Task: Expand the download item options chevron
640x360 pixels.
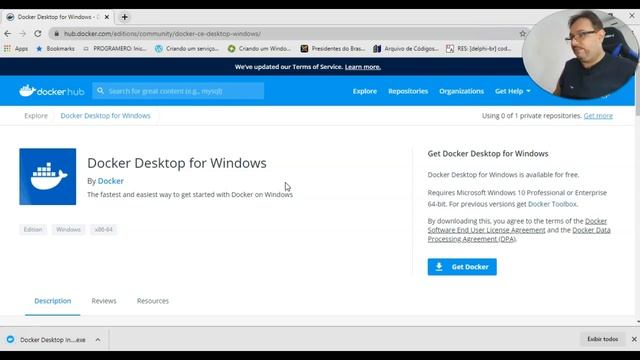Action: pyautogui.click(x=98, y=340)
